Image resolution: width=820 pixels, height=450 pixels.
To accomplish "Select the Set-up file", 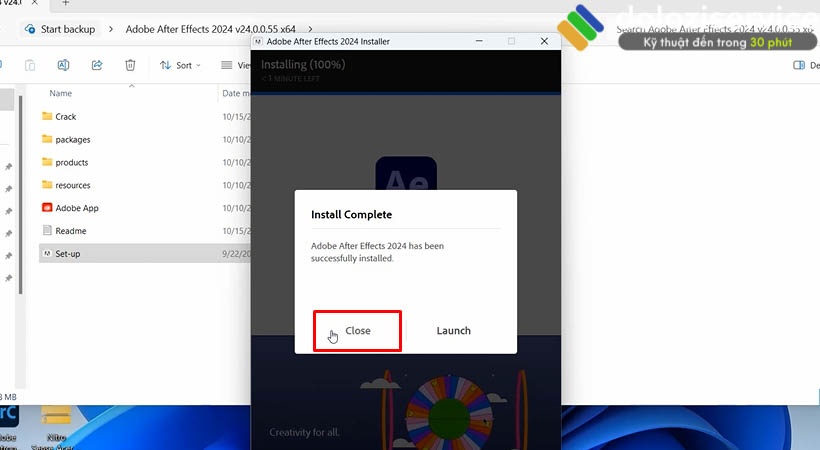I will pyautogui.click(x=67, y=254).
